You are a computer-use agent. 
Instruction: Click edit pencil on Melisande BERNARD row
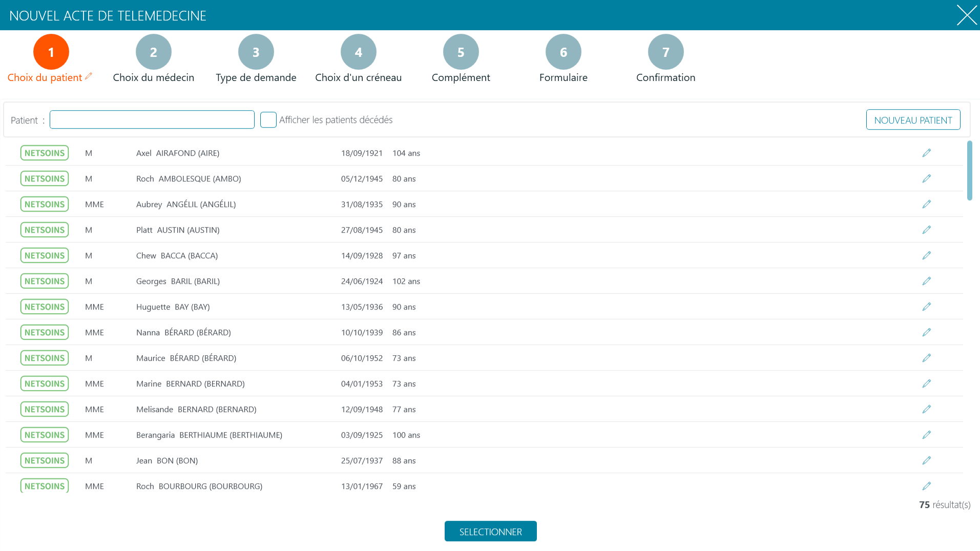(926, 409)
